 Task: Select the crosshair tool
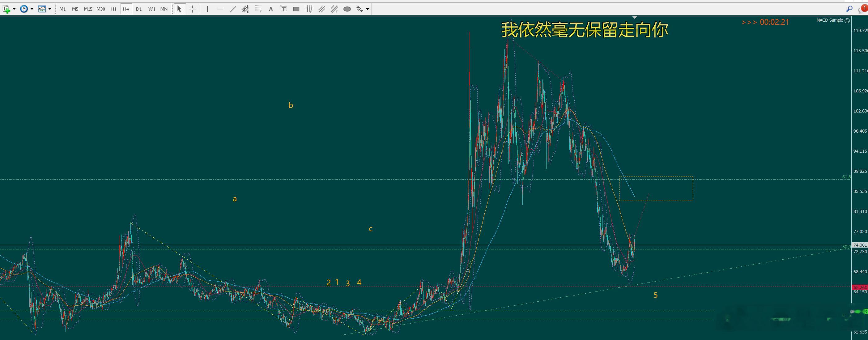point(192,9)
